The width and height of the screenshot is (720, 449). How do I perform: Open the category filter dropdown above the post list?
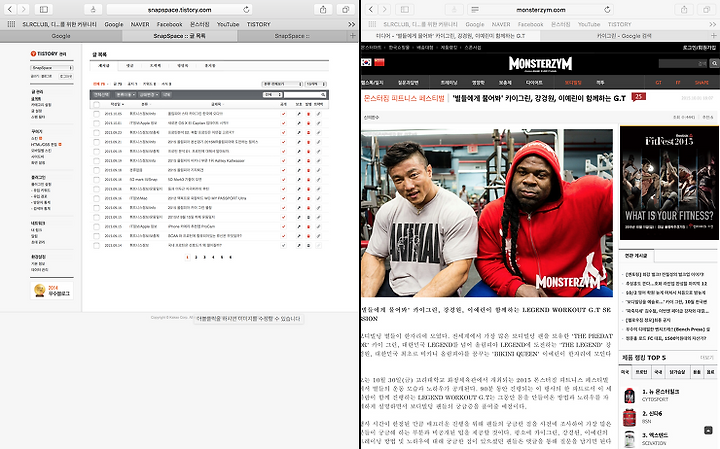tap(282, 84)
